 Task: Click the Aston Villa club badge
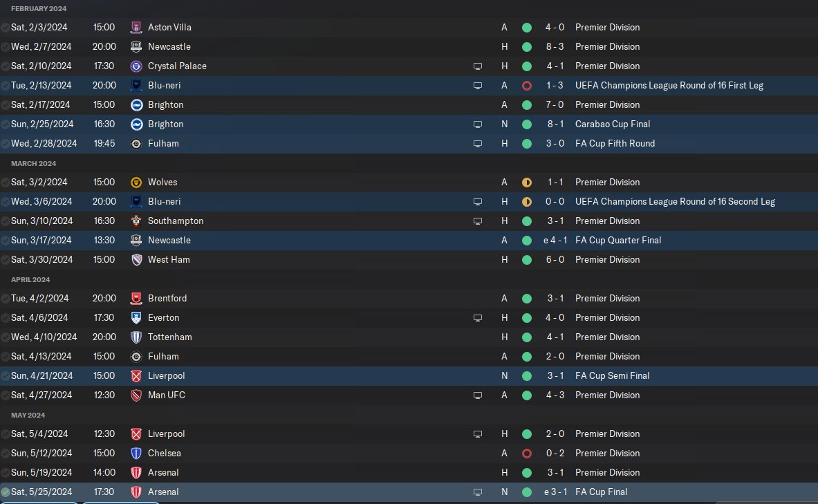(x=136, y=28)
